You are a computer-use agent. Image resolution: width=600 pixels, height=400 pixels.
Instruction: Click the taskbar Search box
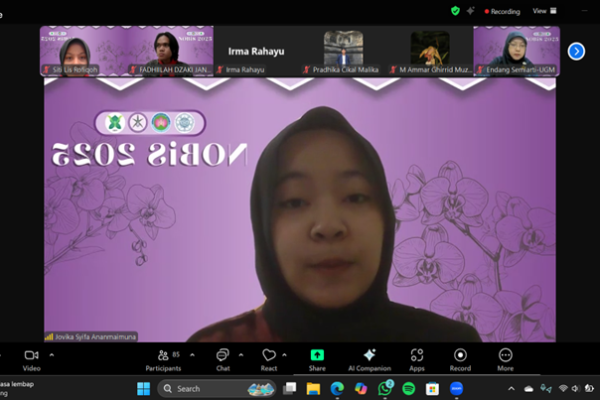tap(217, 389)
